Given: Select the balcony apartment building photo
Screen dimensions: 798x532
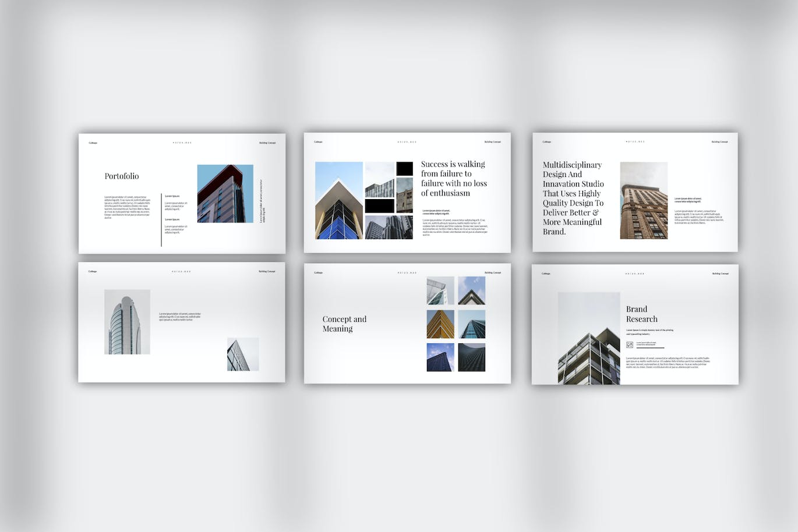Looking at the screenshot, I should (x=588, y=338).
